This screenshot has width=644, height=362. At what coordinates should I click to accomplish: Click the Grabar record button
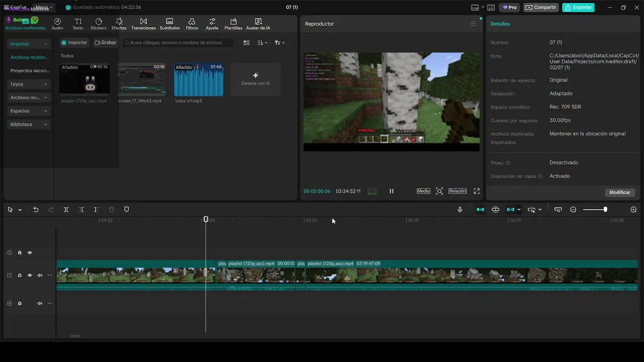click(106, 43)
